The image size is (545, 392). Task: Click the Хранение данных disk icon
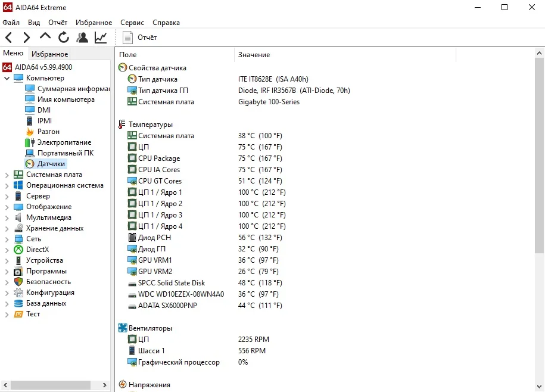pyautogui.click(x=18, y=228)
